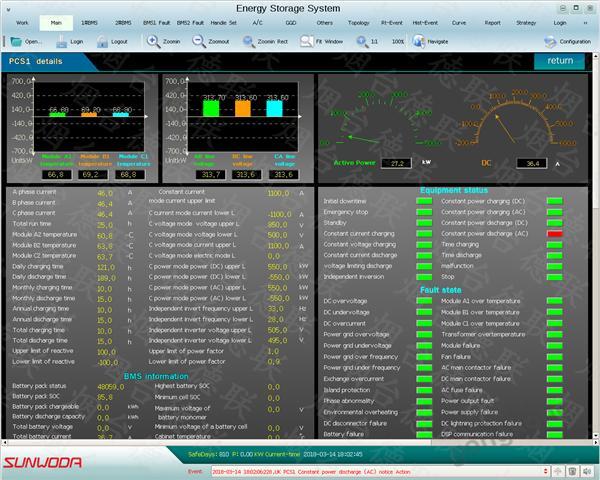Click the Battery pack SOC value 85.8
Viewport: 600px width, 480px height.
[105, 397]
